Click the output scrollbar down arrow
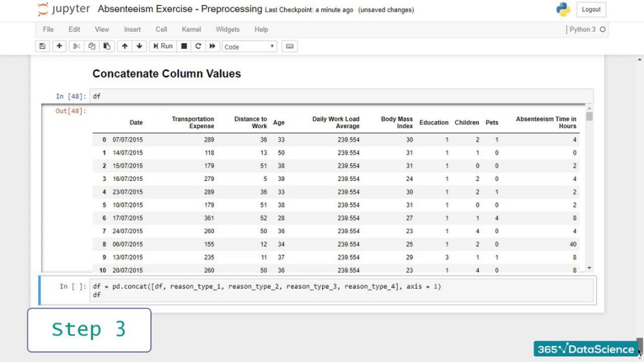The width and height of the screenshot is (644, 362). tap(589, 269)
